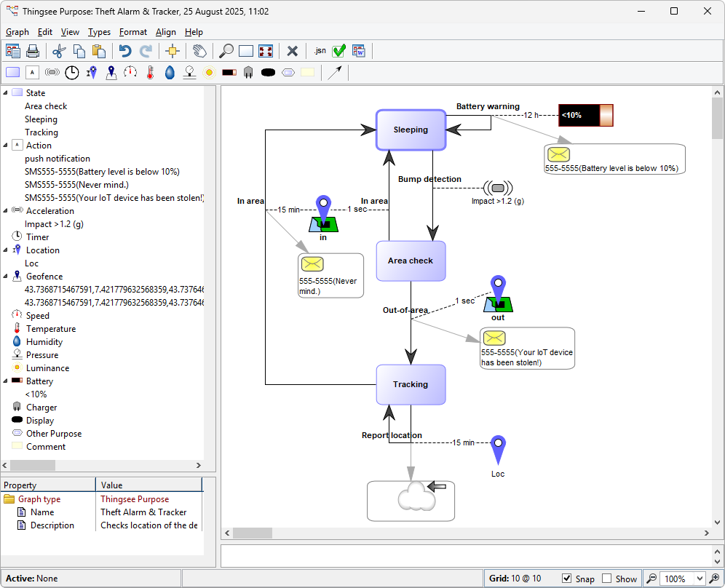Collapse the Acceleration tree node
The width and height of the screenshot is (725, 588).
pos(6,211)
